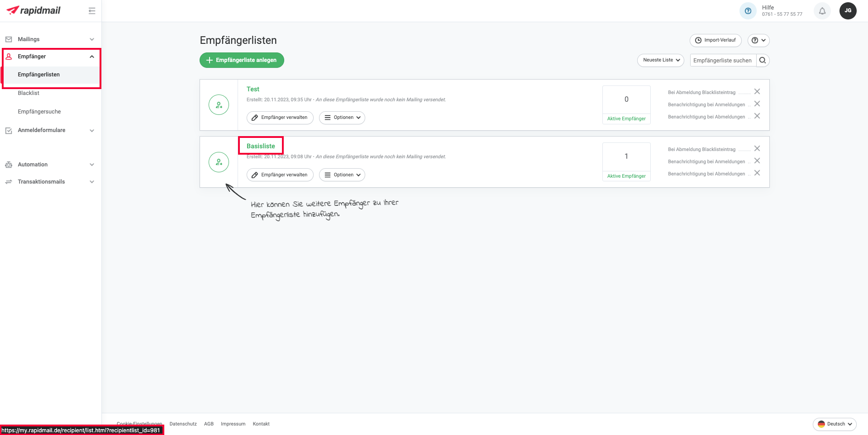Toggle unsubscribe notification for Basisliste
Viewport: 868px width, 435px height.
pos(757,173)
